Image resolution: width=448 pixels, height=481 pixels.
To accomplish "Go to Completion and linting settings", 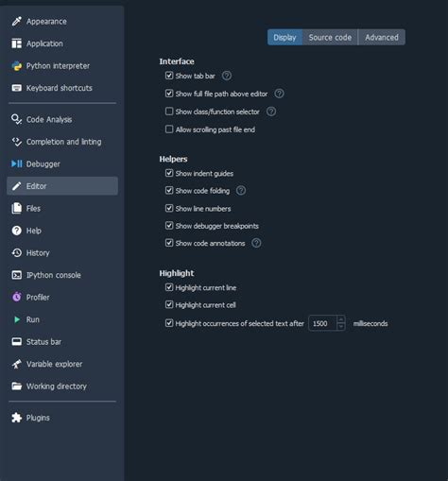I will [62, 142].
